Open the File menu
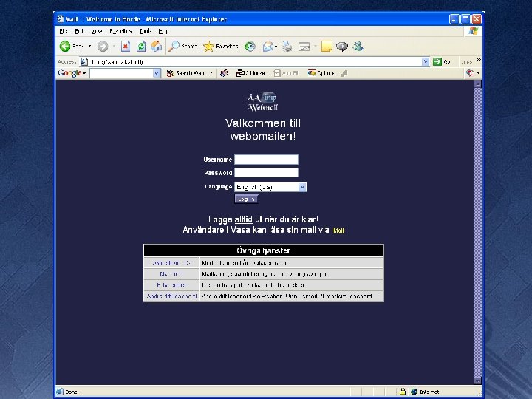 pyautogui.click(x=64, y=31)
